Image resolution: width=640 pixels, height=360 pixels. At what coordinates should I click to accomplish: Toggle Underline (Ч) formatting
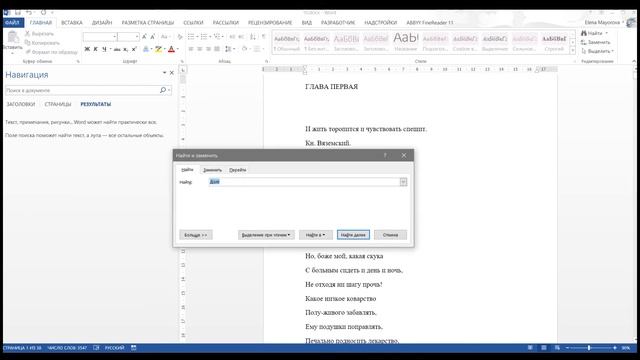(x=104, y=49)
